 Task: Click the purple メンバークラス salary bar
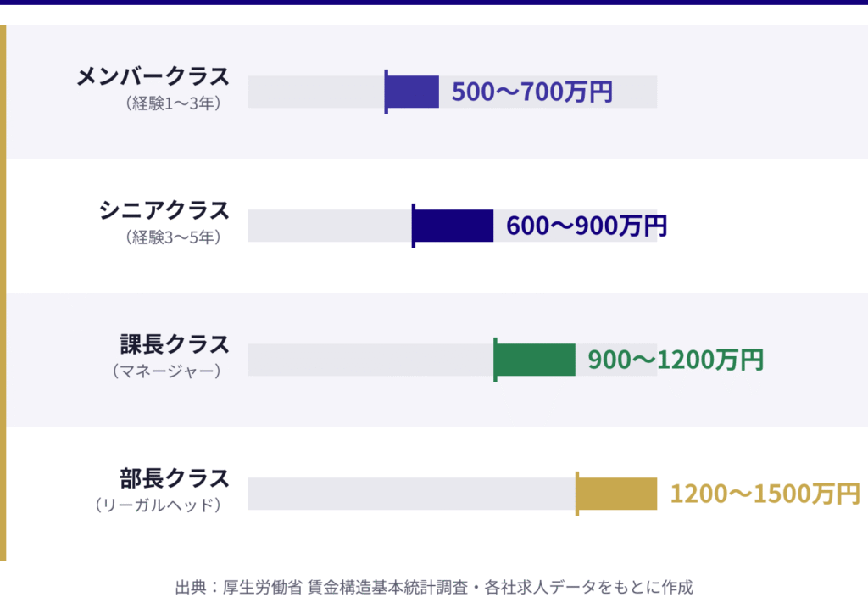pos(413,92)
